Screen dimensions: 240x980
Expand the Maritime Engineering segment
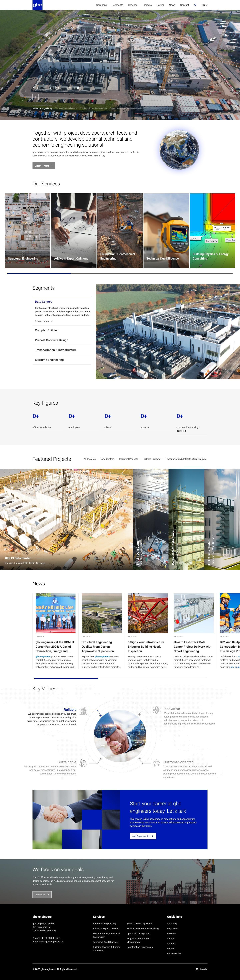coord(49,360)
